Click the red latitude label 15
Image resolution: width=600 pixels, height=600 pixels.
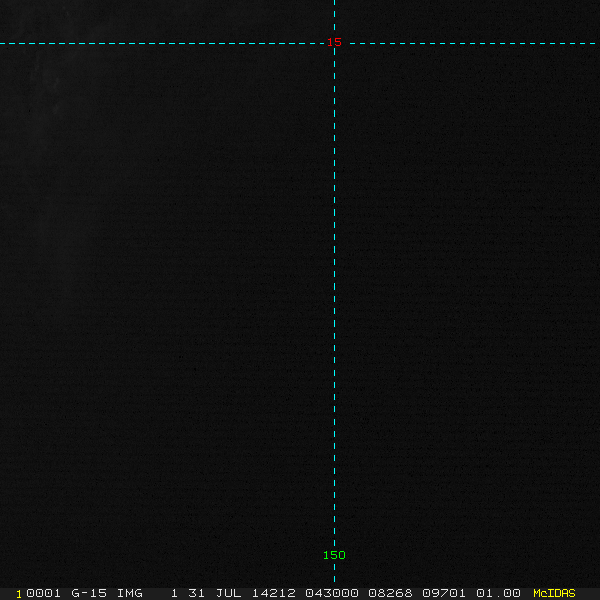[334, 42]
